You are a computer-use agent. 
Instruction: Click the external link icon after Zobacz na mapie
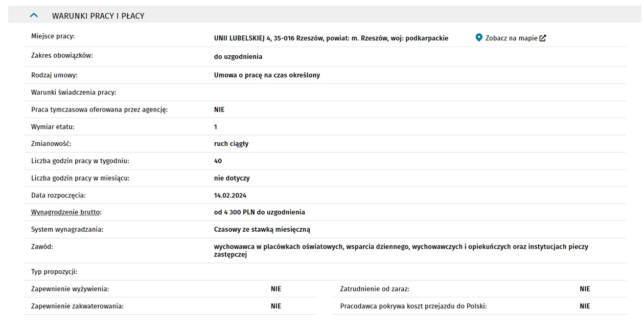pos(543,38)
